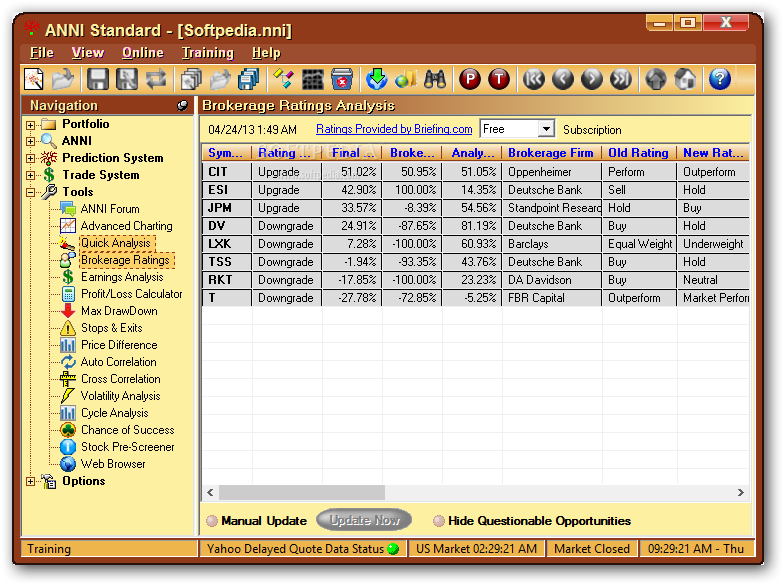The image size is (784, 585).
Task: Expand the Portfolio tree node
Action: coord(30,125)
